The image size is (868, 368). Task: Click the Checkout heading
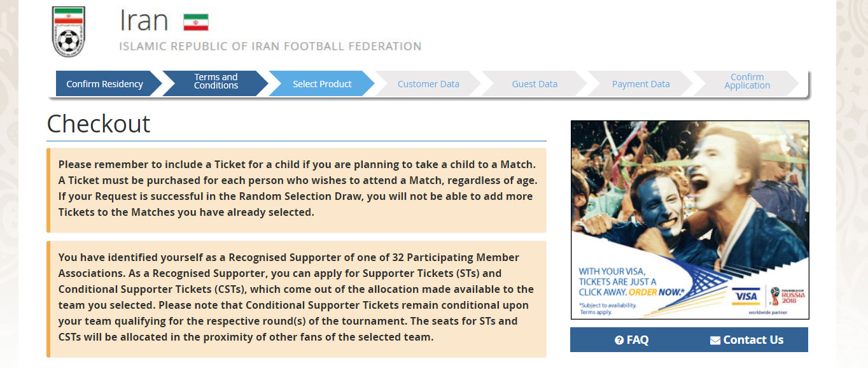[99, 124]
